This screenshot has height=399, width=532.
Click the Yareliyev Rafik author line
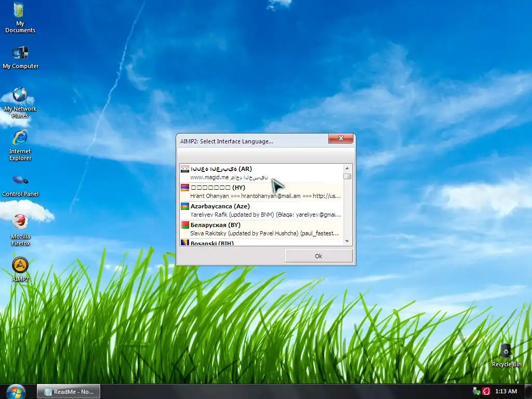pos(265,215)
